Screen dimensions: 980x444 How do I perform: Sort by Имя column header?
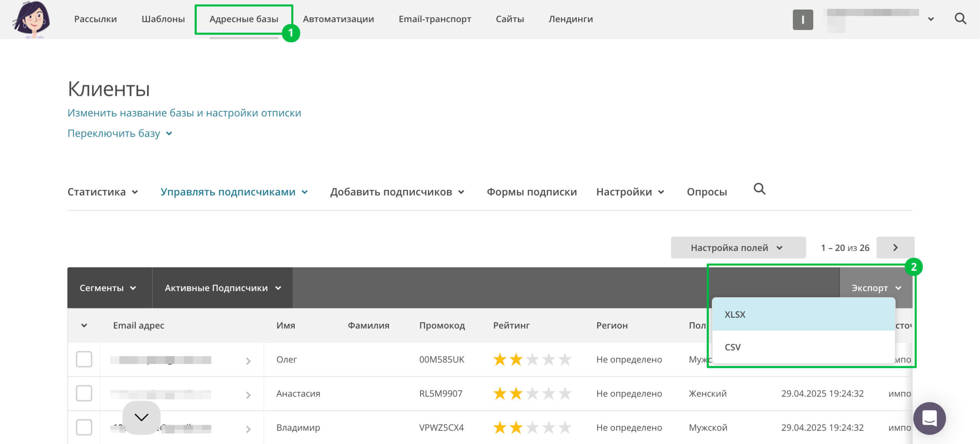pos(286,325)
